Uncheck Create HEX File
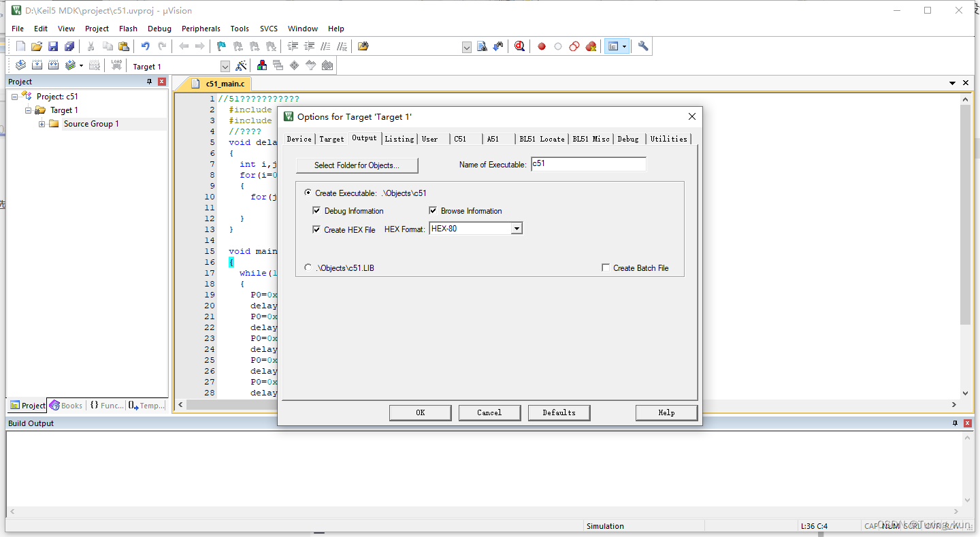The image size is (980, 537). coord(316,229)
